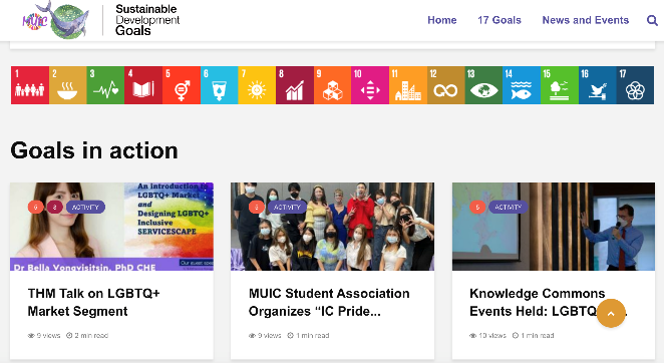664x363 pixels.
Task: Click the MUIC whale logo
Action: 56,20
